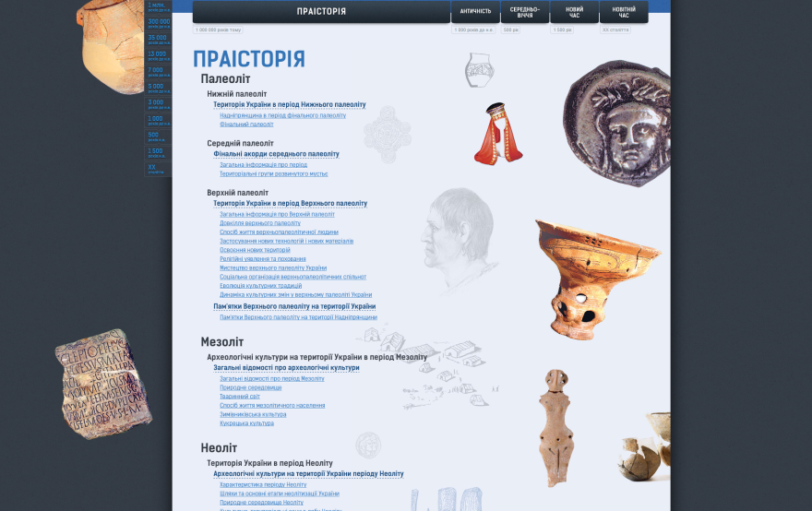Open 'Територія України в період Верхнього палеоліту'
Image resolution: width=812 pixels, height=511 pixels.
290,204
